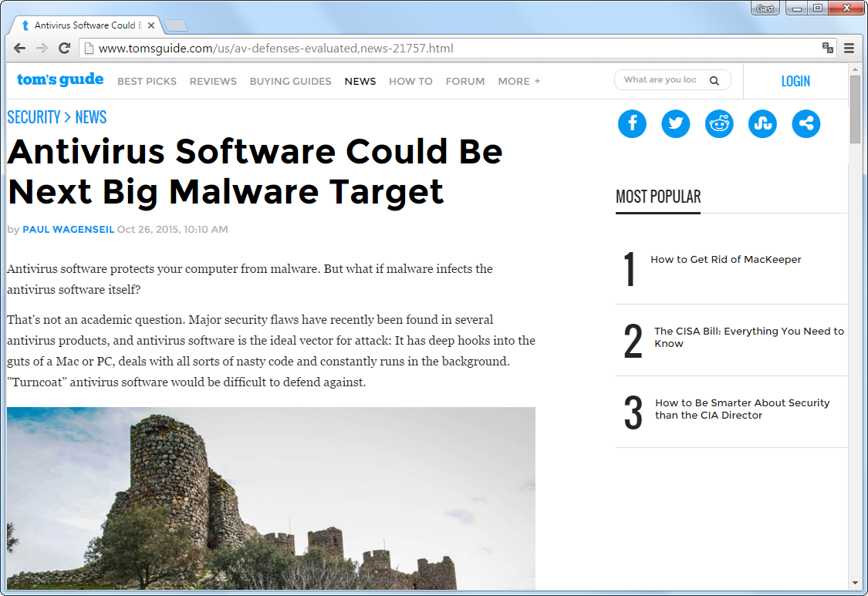This screenshot has width=868, height=596.
Task: Click the LOGIN link
Action: pyautogui.click(x=795, y=81)
